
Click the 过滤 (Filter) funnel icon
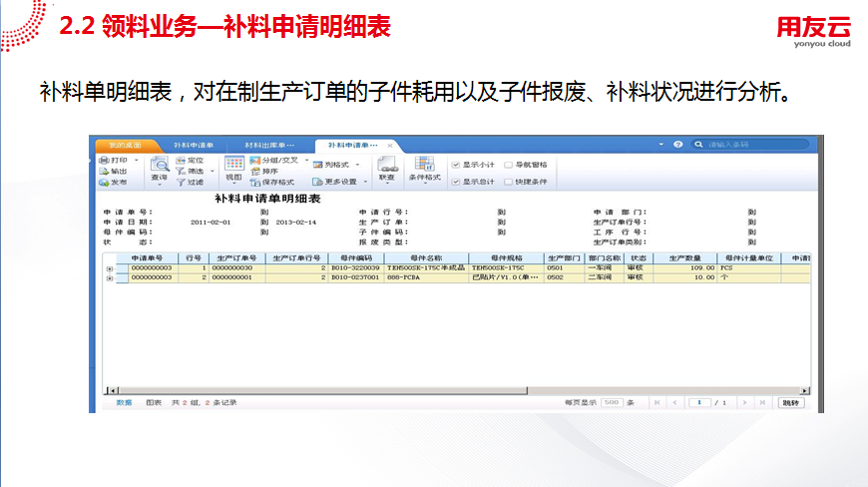click(181, 182)
